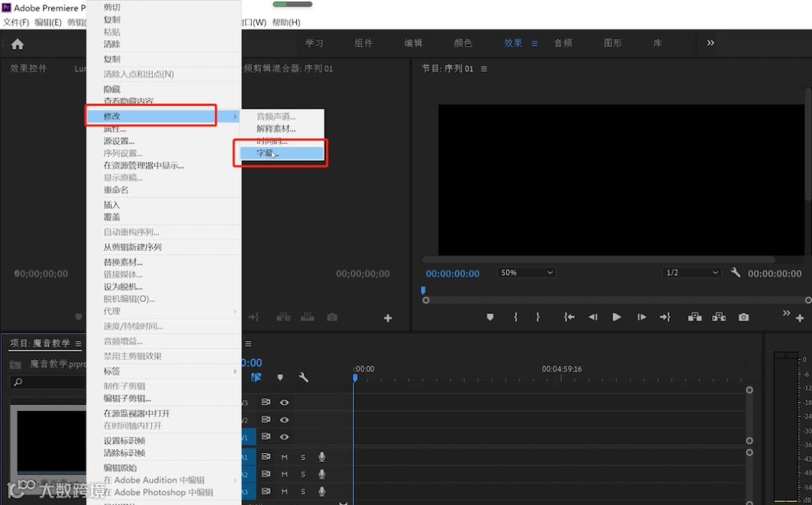
Task: Open timeline display settings wrench
Action: click(x=304, y=378)
